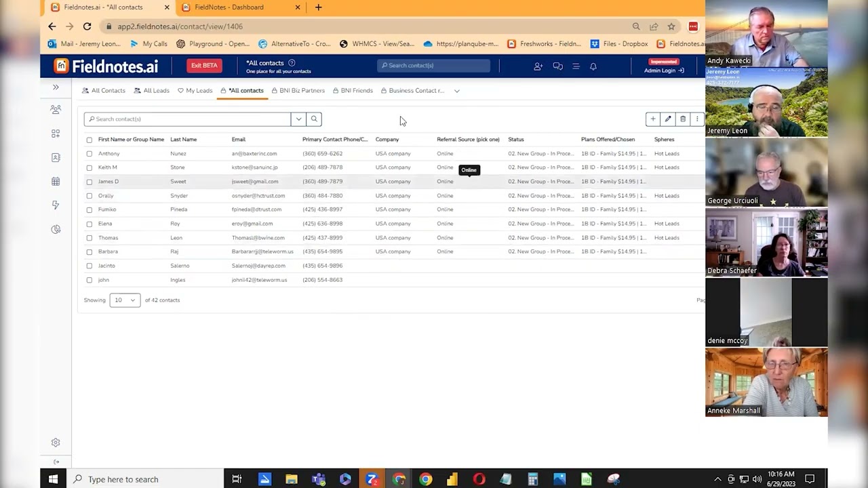Check the box for Anthony Nunez
868x488 pixels.
pyautogui.click(x=89, y=154)
